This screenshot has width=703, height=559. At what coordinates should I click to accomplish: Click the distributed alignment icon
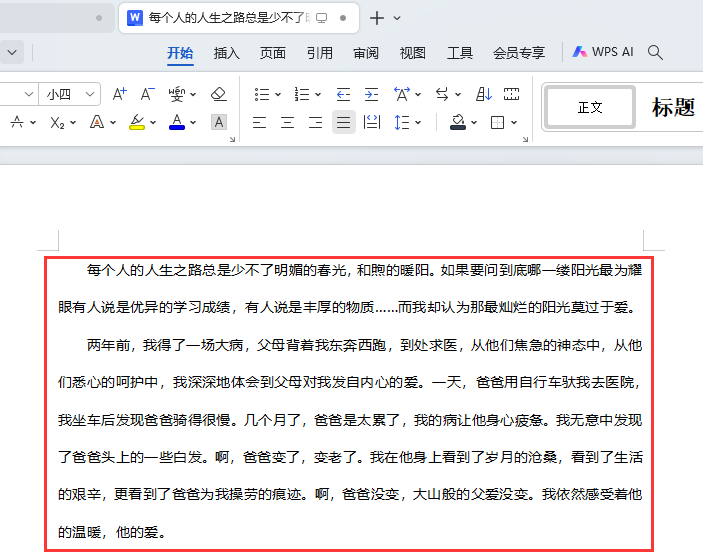point(372,122)
